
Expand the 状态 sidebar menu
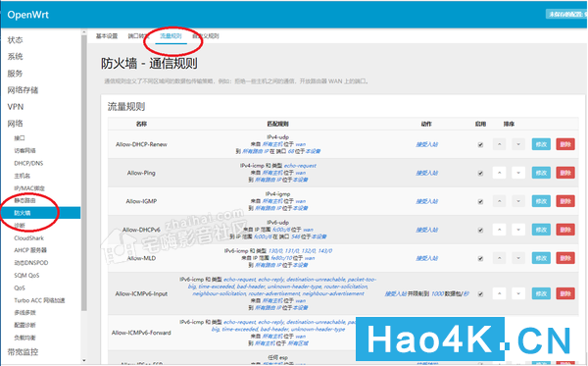(x=15, y=40)
